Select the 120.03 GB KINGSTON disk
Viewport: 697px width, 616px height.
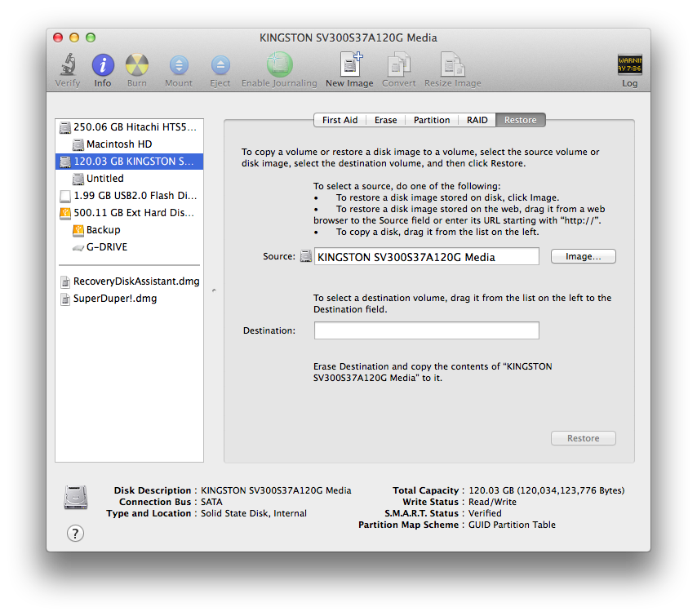click(129, 162)
